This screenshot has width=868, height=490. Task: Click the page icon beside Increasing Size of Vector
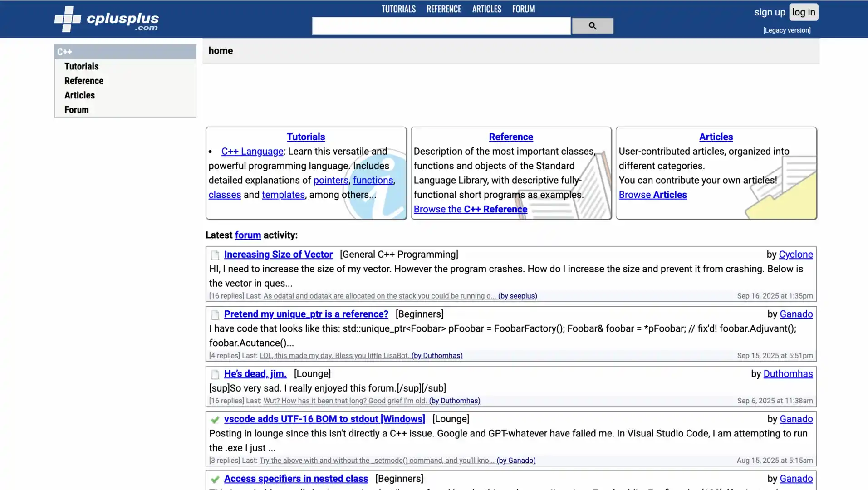click(x=215, y=255)
